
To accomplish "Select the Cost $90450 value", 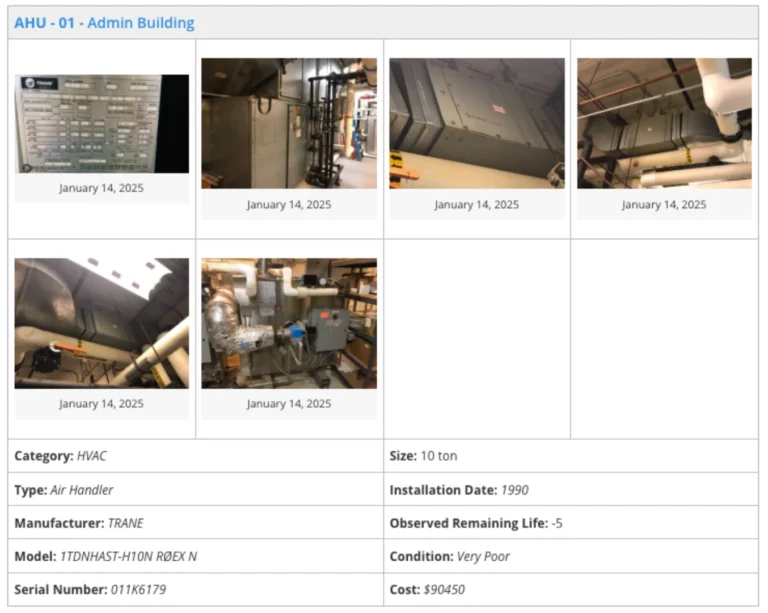I will click(444, 589).
